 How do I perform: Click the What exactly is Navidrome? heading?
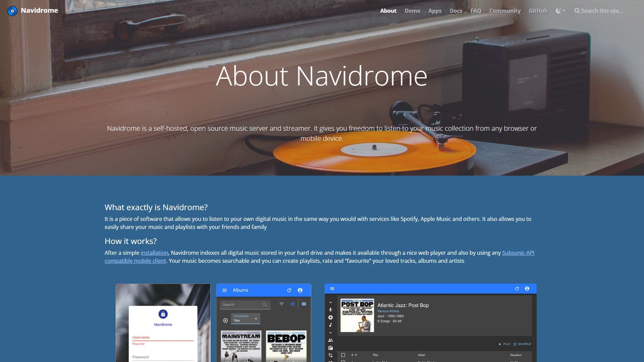[156, 207]
